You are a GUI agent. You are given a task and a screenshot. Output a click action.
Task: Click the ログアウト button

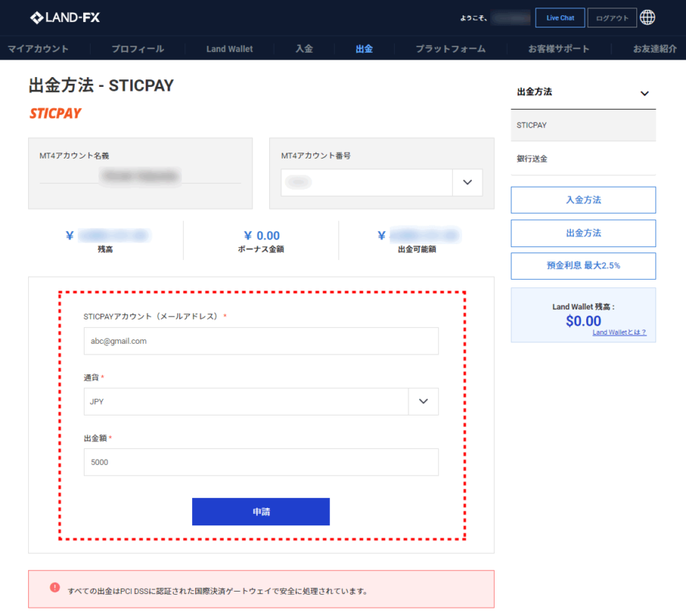coord(612,18)
